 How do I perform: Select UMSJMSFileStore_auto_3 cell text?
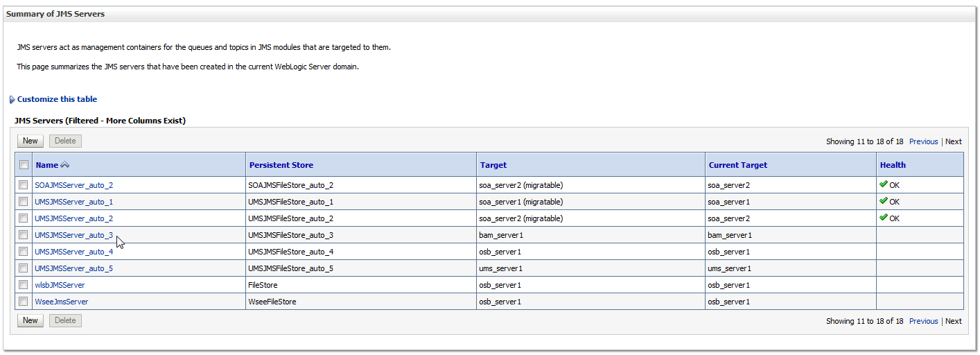[290, 235]
